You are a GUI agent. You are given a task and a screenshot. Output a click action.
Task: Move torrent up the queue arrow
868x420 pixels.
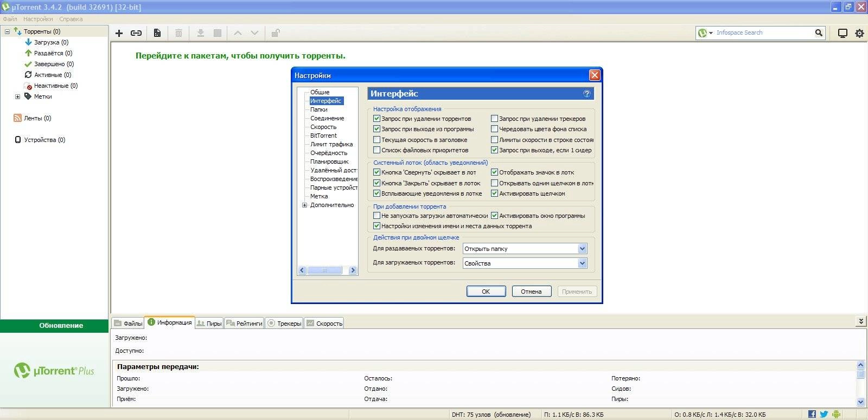238,33
